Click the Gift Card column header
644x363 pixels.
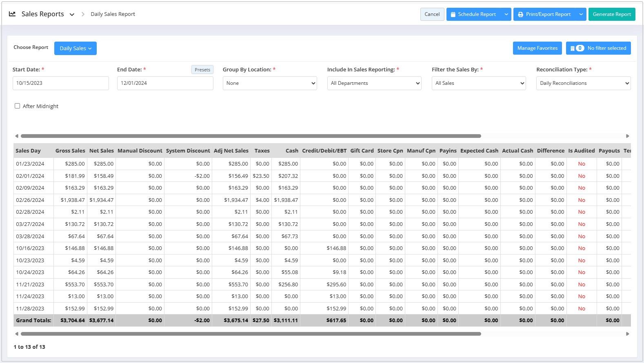click(362, 151)
